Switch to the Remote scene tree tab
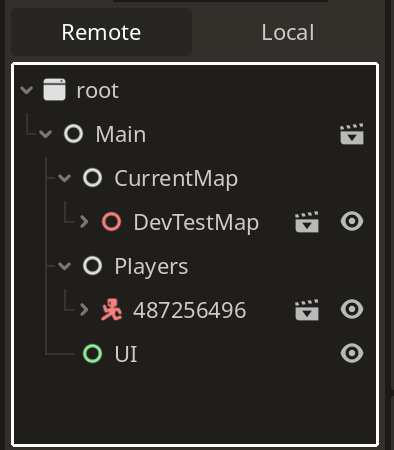The image size is (394, 450). pos(101,32)
